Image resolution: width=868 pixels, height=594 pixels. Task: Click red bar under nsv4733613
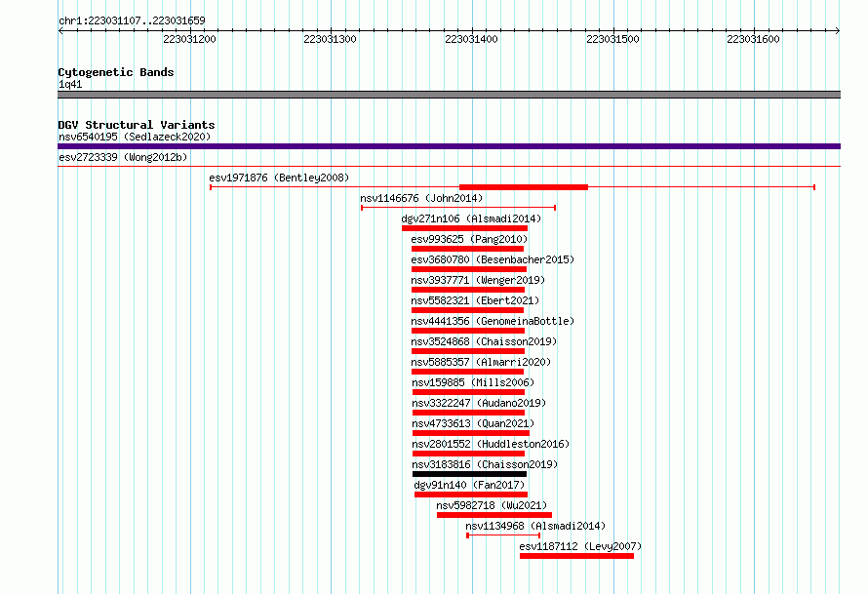click(470, 433)
